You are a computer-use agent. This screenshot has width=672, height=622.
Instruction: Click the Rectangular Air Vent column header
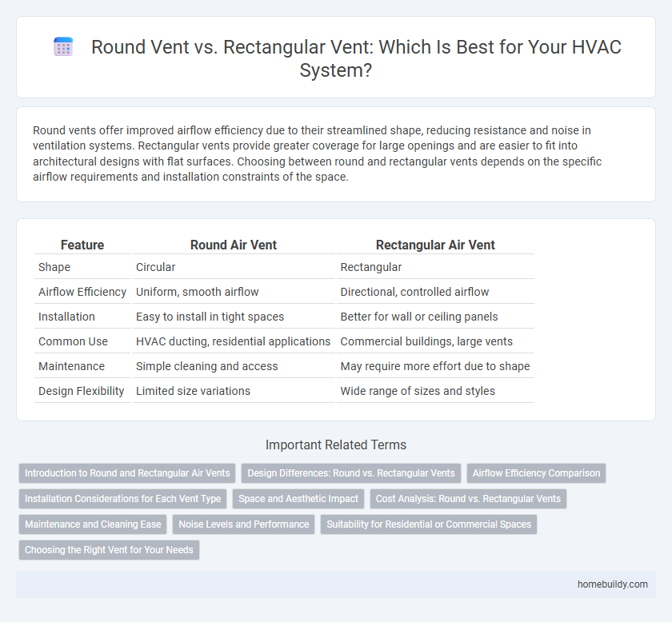click(435, 245)
